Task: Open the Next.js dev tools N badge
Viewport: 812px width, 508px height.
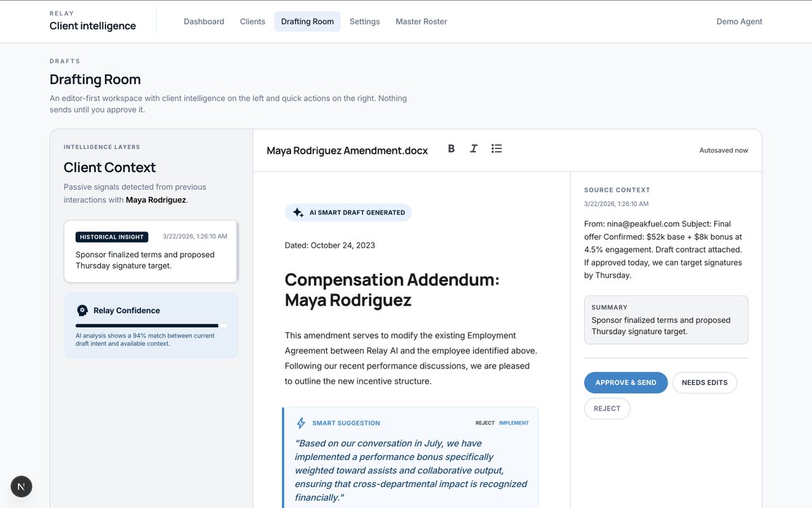Action: coord(22,486)
